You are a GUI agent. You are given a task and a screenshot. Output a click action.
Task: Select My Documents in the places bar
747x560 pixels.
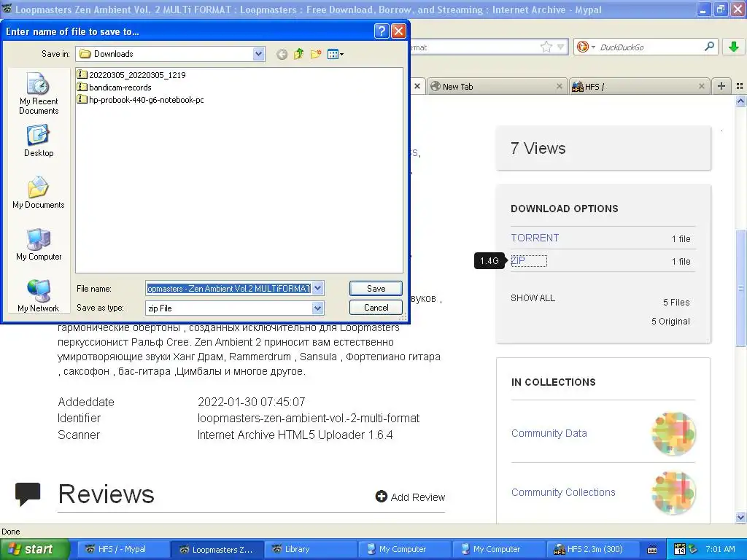pos(39,192)
